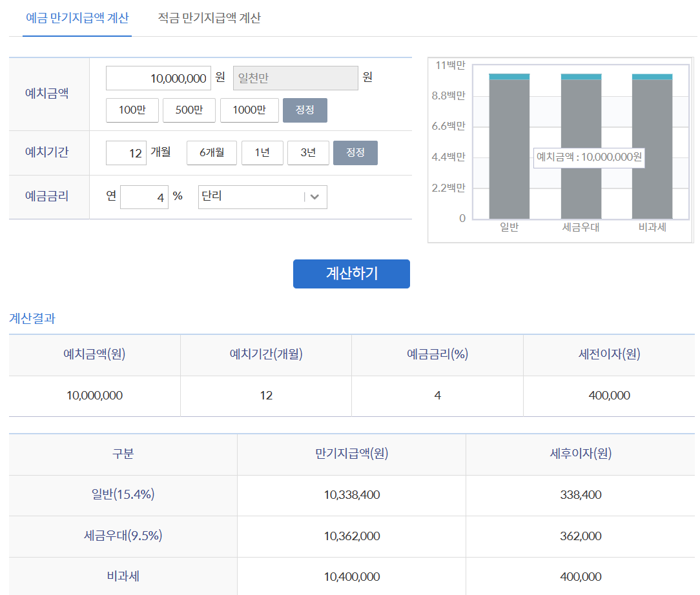This screenshot has width=700, height=595.
Task: Click the 4% interest rate input field
Action: (143, 196)
